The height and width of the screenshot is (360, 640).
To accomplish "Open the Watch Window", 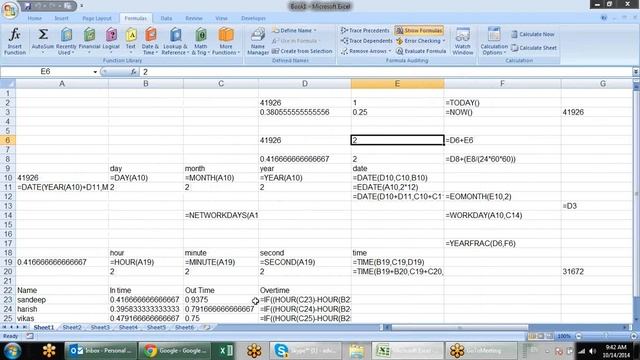I will tap(462, 41).
